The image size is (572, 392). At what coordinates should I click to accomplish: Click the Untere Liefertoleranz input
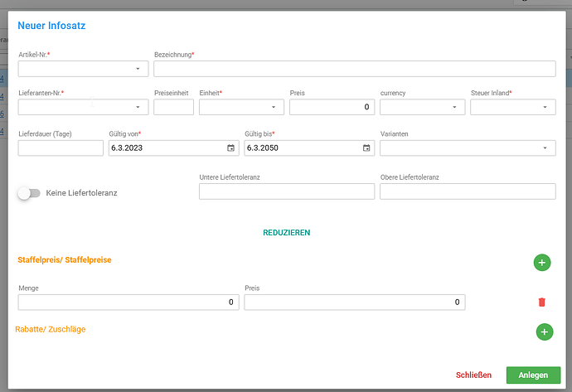click(287, 191)
